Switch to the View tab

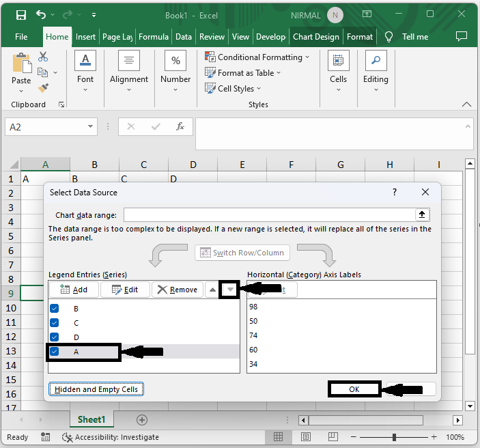point(240,37)
